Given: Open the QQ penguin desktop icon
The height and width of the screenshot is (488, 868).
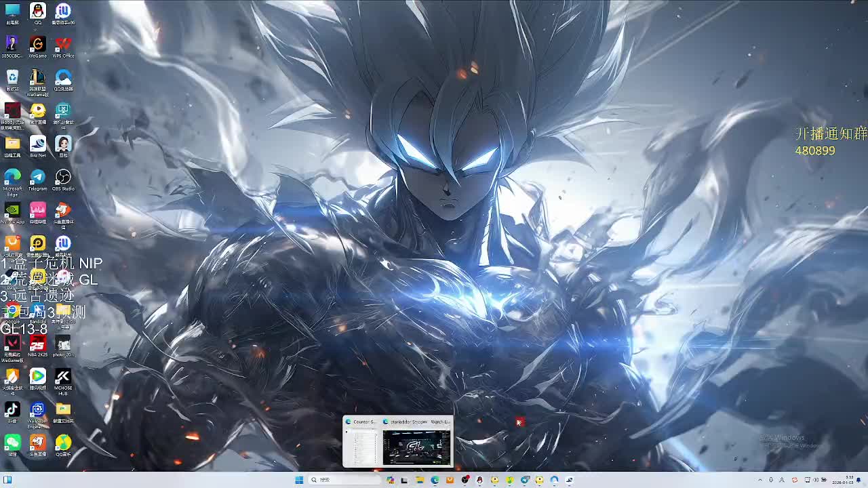Looking at the screenshot, I should (37, 12).
